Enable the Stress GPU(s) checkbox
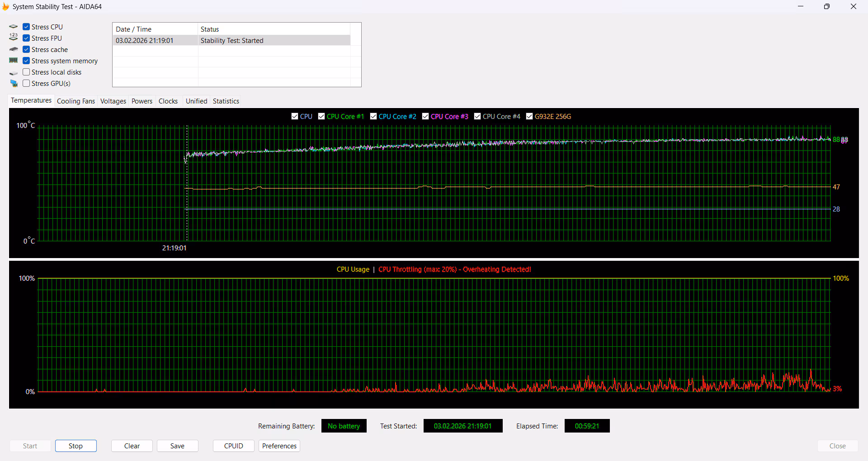This screenshot has width=868, height=461. pos(26,84)
